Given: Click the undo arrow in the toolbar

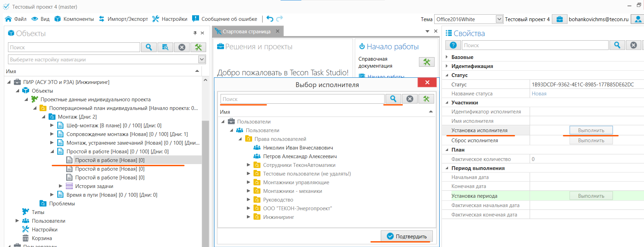Looking at the screenshot, I should click(270, 19).
